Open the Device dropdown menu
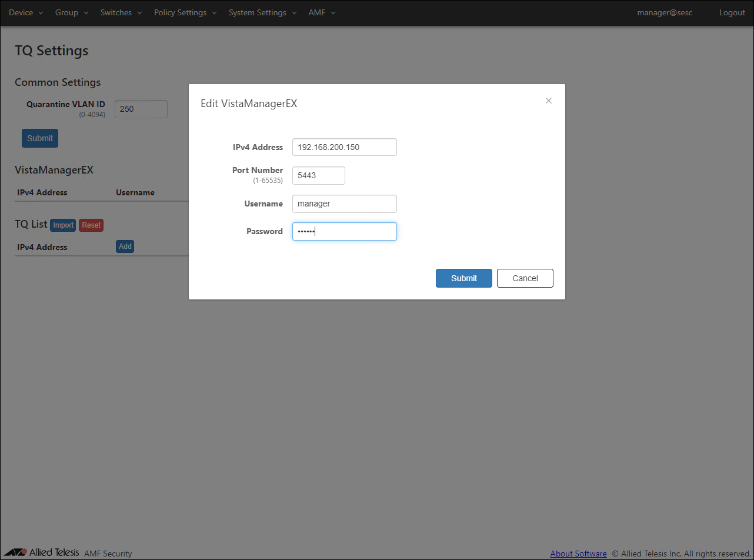 [x=26, y=12]
